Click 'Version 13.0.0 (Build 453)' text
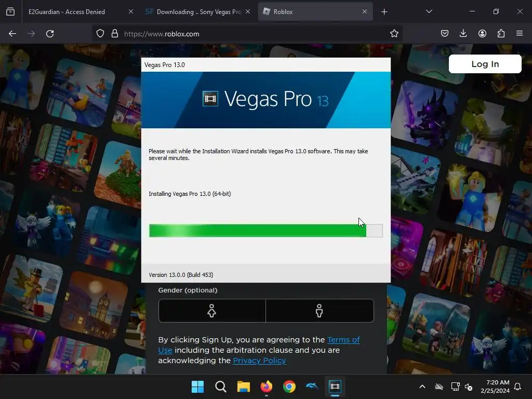The width and height of the screenshot is (532, 399). [181, 275]
